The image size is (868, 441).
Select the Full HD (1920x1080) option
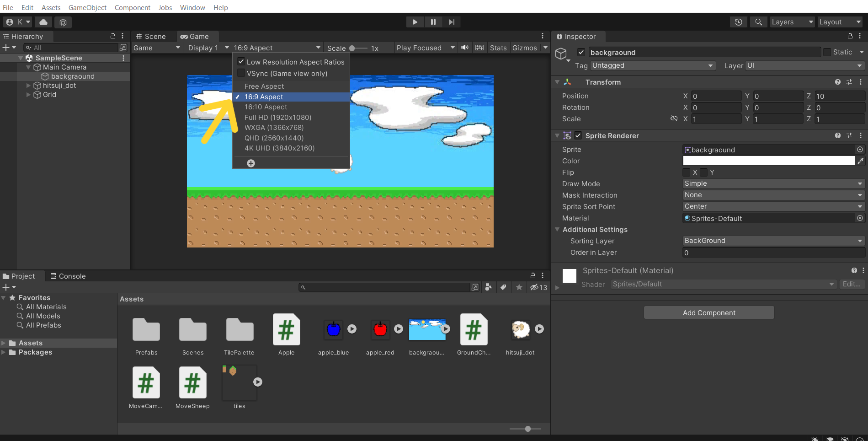click(x=277, y=118)
